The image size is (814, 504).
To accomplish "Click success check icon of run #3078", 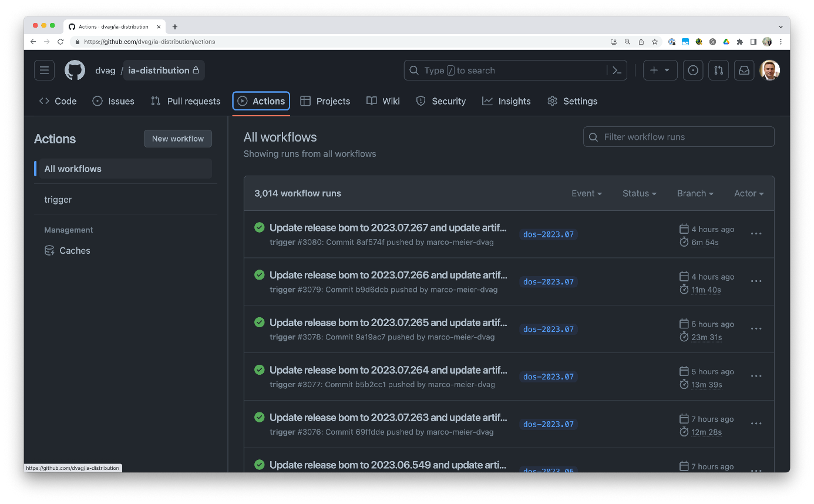I will pyautogui.click(x=259, y=322).
